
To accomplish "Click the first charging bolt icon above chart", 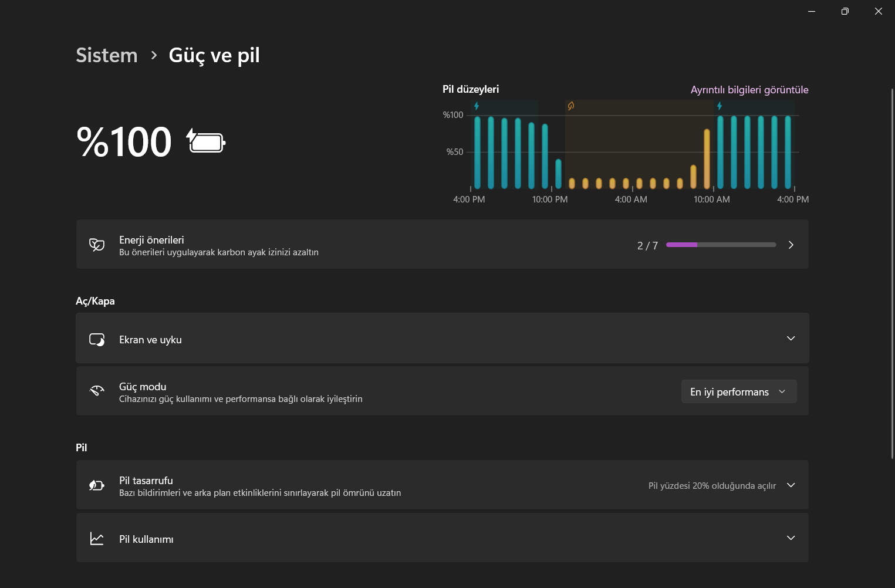I will coord(477,106).
